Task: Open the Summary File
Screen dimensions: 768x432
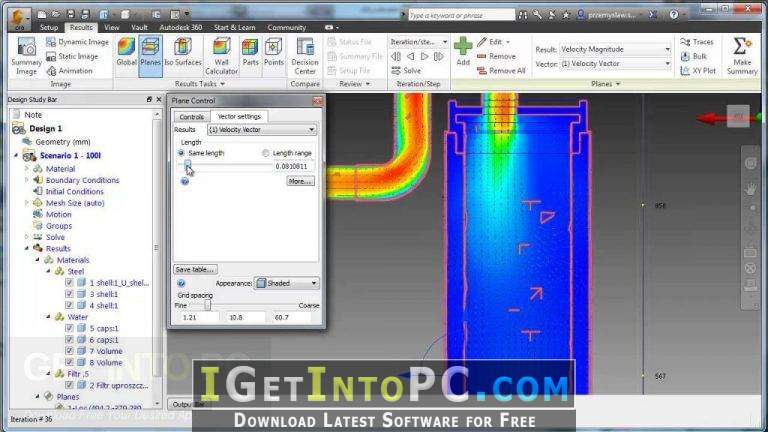Action: 355,56
